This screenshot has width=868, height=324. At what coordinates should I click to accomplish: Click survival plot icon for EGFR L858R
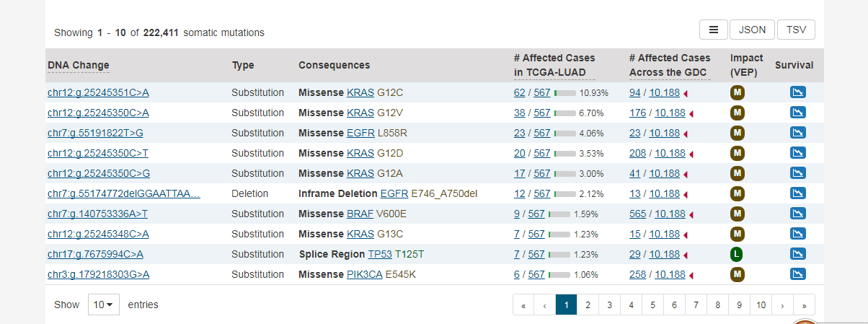(x=797, y=133)
